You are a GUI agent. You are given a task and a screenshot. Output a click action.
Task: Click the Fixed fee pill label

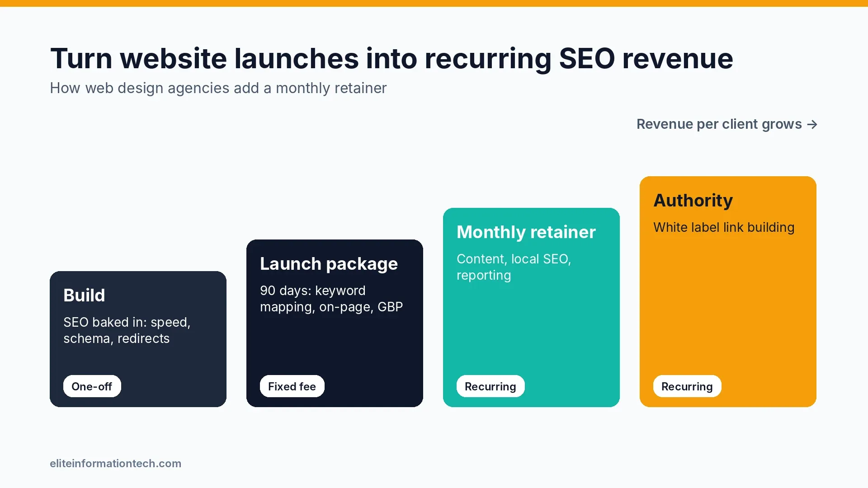[x=292, y=386]
